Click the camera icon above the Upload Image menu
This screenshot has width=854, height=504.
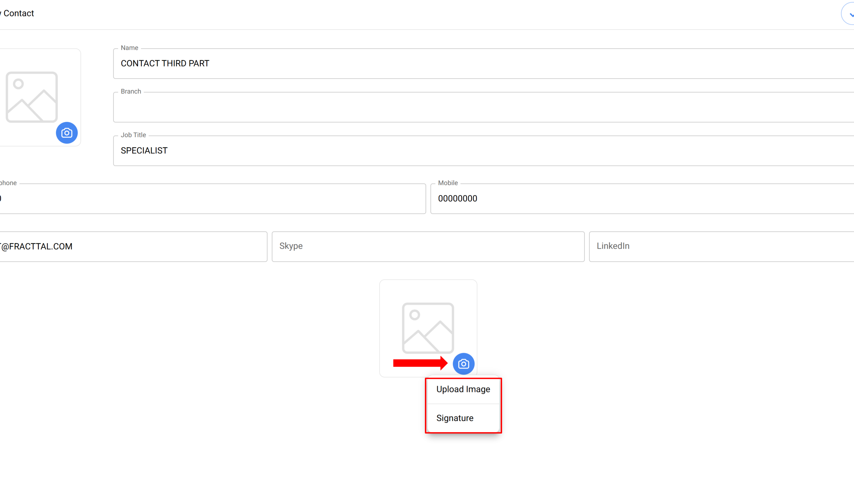point(463,364)
